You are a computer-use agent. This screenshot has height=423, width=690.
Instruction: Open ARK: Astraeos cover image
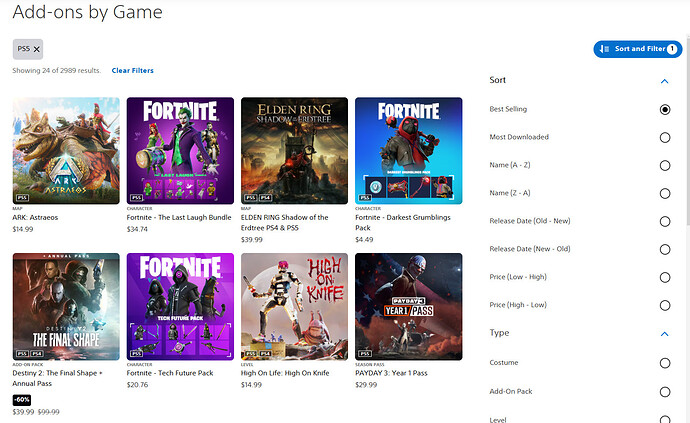(66, 151)
